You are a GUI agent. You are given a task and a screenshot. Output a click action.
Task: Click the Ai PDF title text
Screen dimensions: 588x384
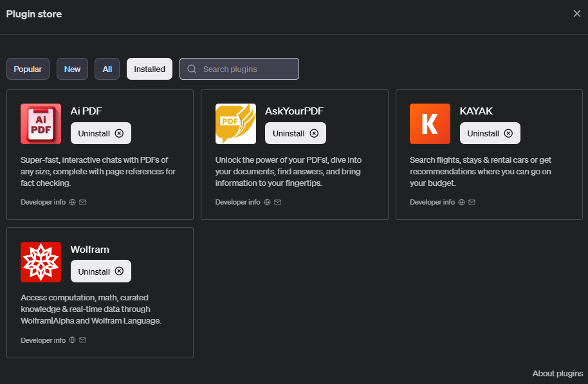(86, 111)
